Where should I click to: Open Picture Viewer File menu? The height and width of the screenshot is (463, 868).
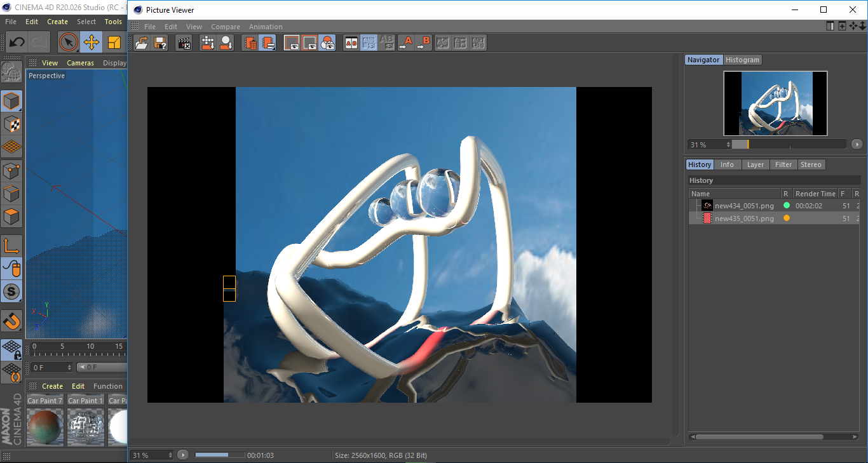pyautogui.click(x=150, y=27)
